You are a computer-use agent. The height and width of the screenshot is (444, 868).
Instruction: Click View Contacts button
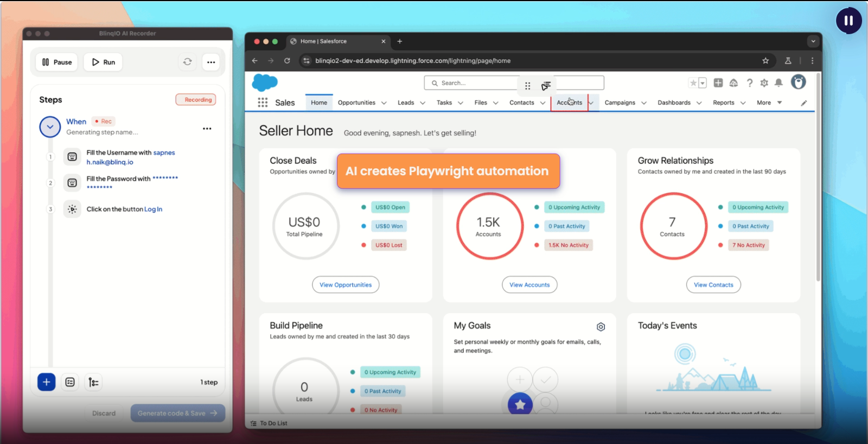click(713, 285)
